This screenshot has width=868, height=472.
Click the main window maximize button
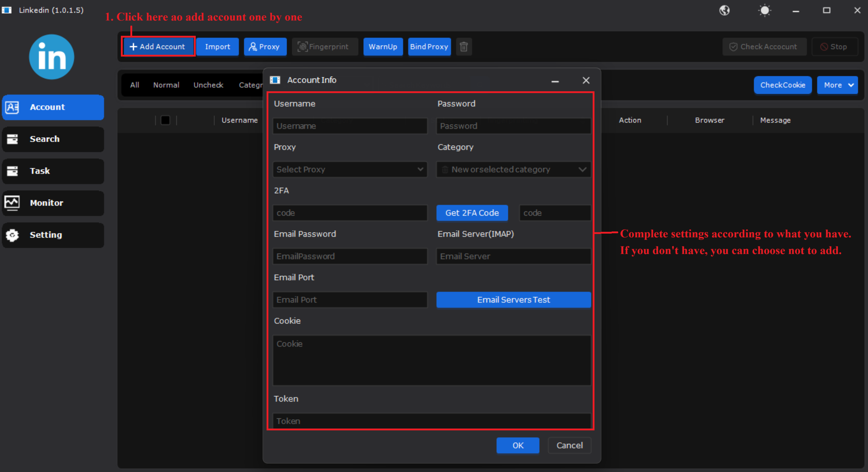827,10
